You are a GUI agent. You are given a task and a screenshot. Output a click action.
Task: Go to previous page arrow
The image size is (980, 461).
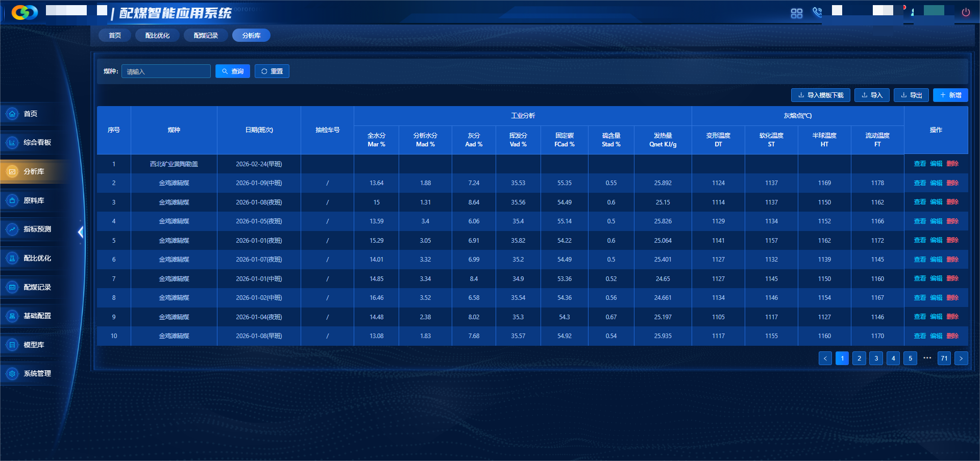tap(825, 358)
